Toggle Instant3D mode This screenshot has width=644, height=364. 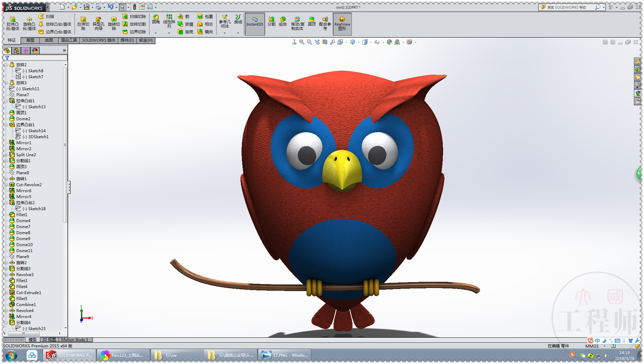(x=255, y=24)
